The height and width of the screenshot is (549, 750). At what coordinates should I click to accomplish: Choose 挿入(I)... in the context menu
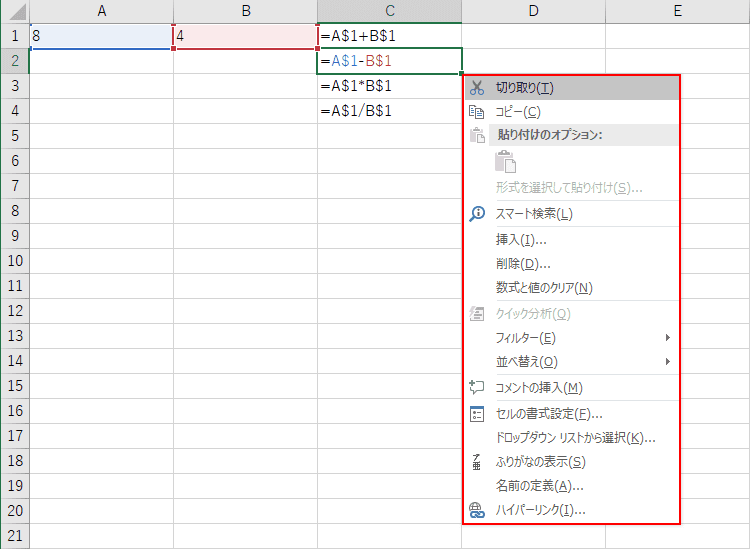click(x=572, y=239)
